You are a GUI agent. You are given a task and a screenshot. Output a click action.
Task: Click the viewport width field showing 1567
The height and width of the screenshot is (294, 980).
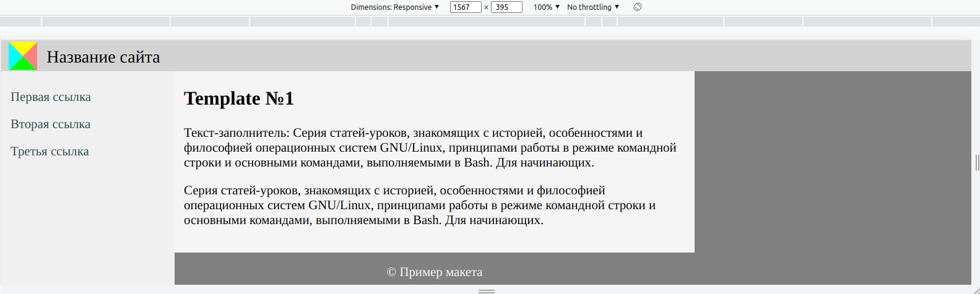(465, 7)
